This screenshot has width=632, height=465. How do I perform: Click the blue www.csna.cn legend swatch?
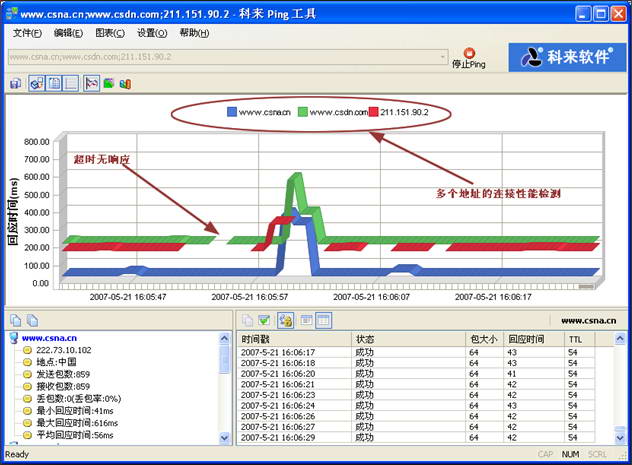(x=232, y=112)
